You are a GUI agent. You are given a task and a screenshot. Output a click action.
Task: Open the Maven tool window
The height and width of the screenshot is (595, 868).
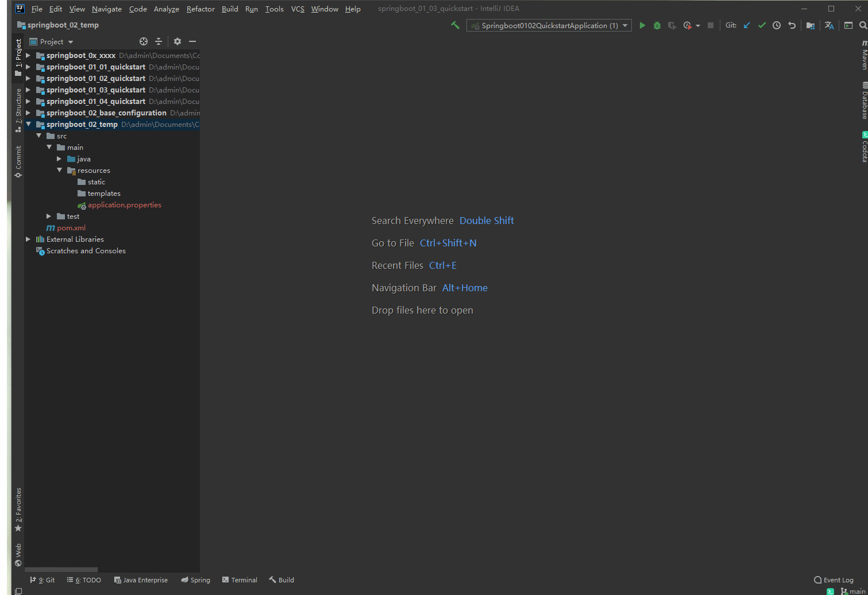click(x=864, y=55)
